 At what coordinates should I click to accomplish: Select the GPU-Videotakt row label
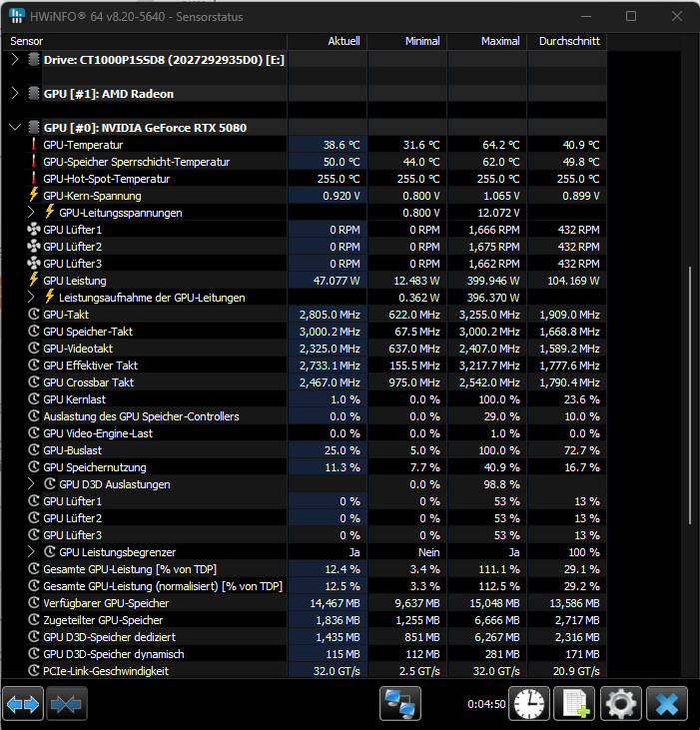pos(78,349)
